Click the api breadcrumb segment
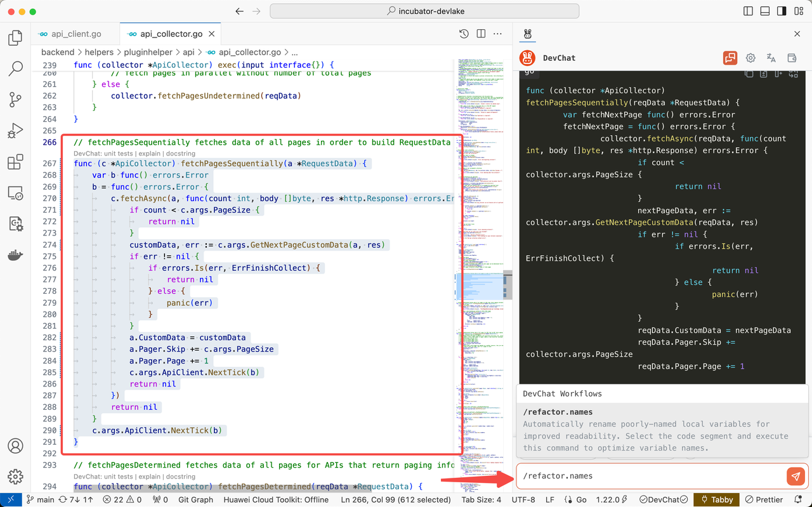812x507 pixels. click(188, 52)
